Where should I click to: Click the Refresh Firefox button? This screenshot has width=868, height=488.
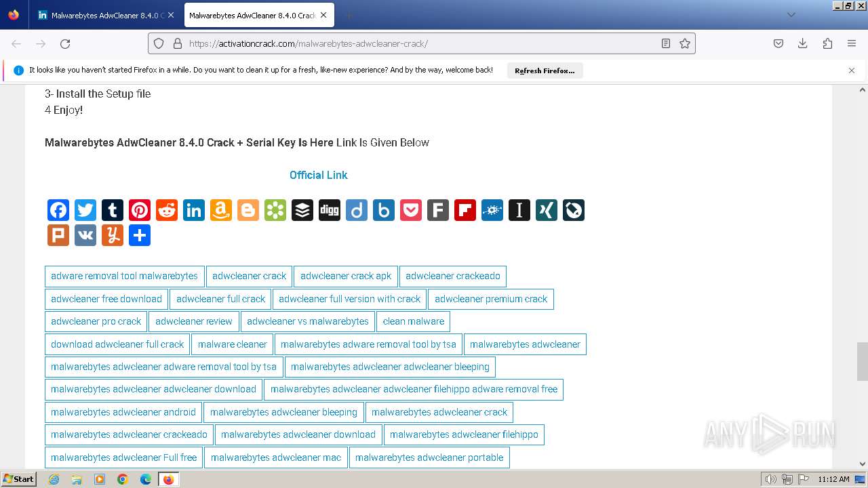pyautogui.click(x=545, y=70)
